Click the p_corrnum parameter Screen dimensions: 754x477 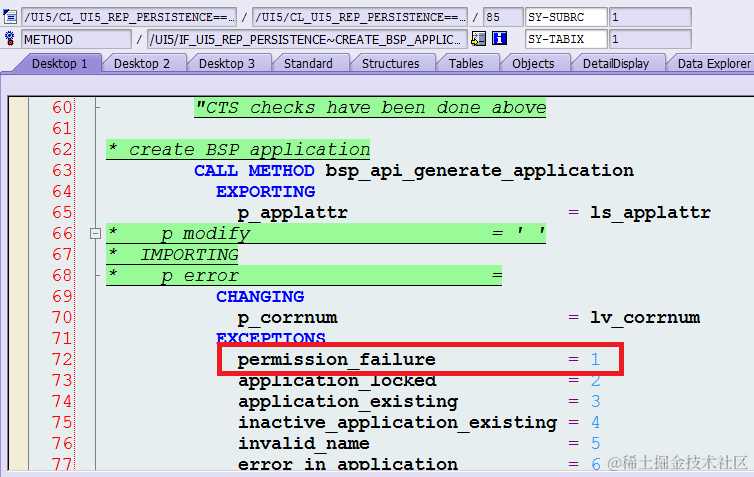[288, 318]
